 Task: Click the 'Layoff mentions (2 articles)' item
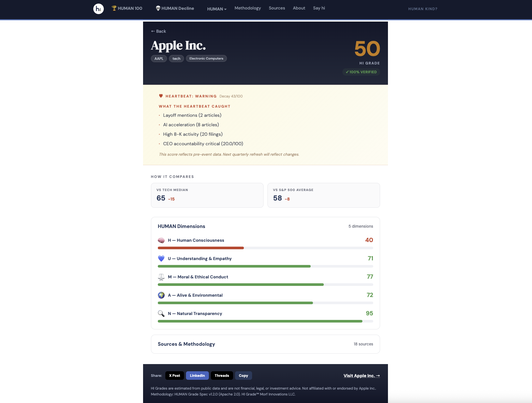coord(192,115)
